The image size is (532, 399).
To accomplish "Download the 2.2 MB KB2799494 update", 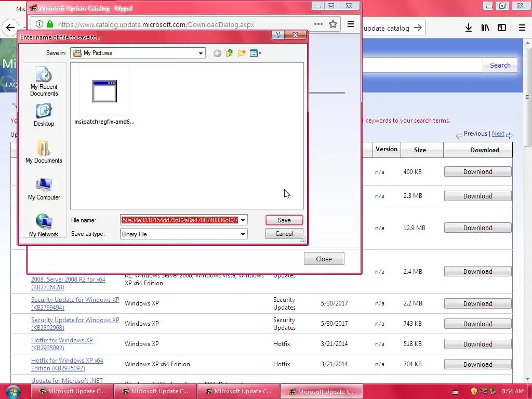I will [478, 303].
